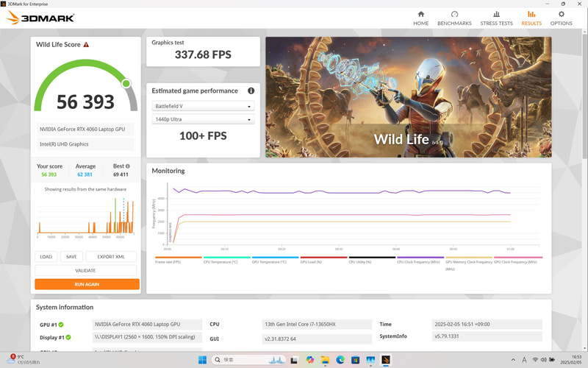
Task: Click the 337.68 FPS graphics test value
Action: (203, 54)
